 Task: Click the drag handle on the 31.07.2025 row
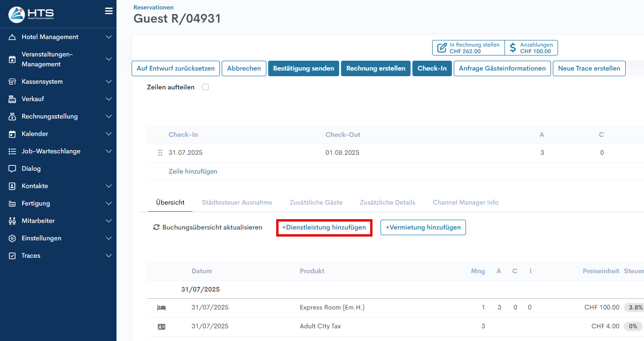(x=160, y=153)
